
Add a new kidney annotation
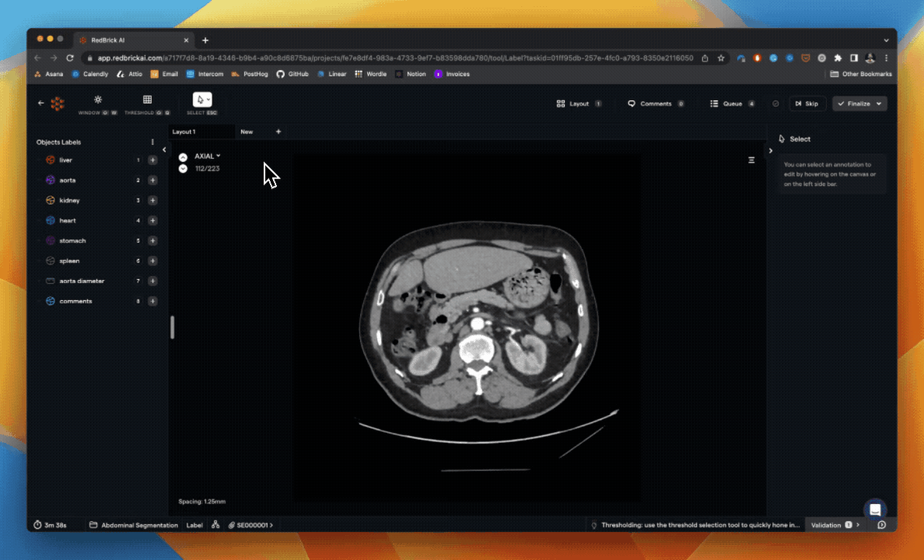coord(153,200)
